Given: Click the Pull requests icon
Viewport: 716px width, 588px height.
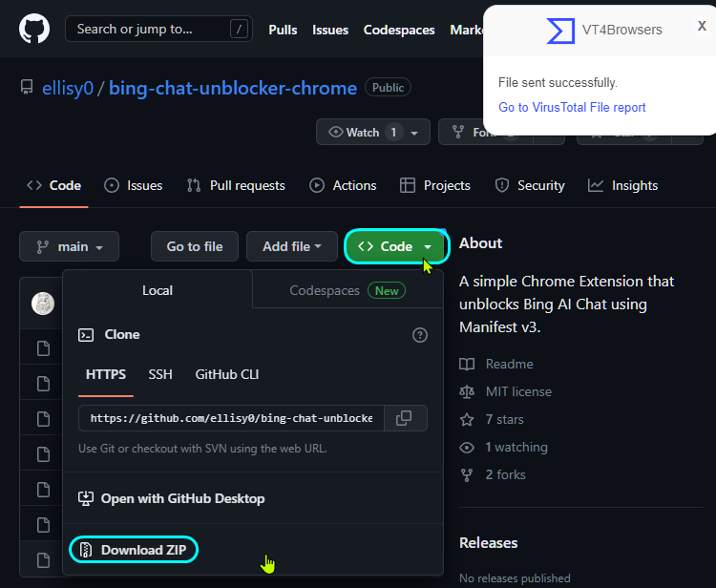Looking at the screenshot, I should tap(194, 185).
